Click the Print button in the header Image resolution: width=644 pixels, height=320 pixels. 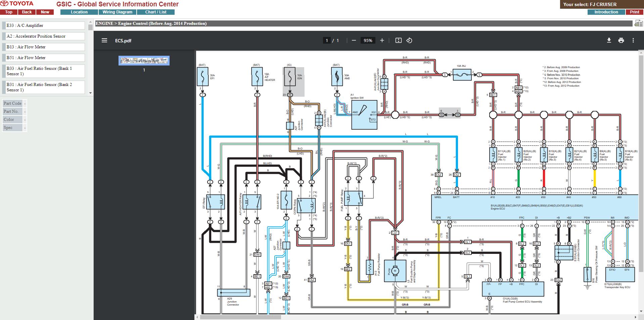click(635, 12)
